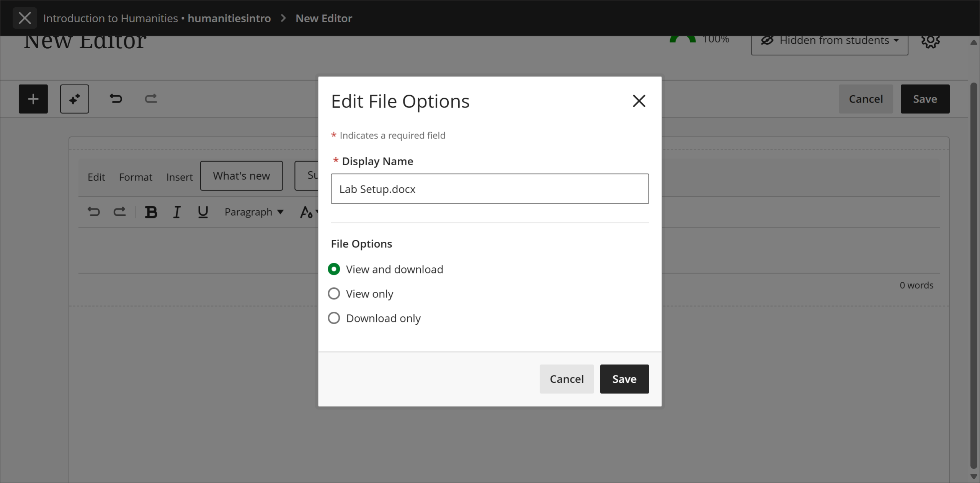Close the New Editor panel using the top-left X
980x483 pixels.
25,18
